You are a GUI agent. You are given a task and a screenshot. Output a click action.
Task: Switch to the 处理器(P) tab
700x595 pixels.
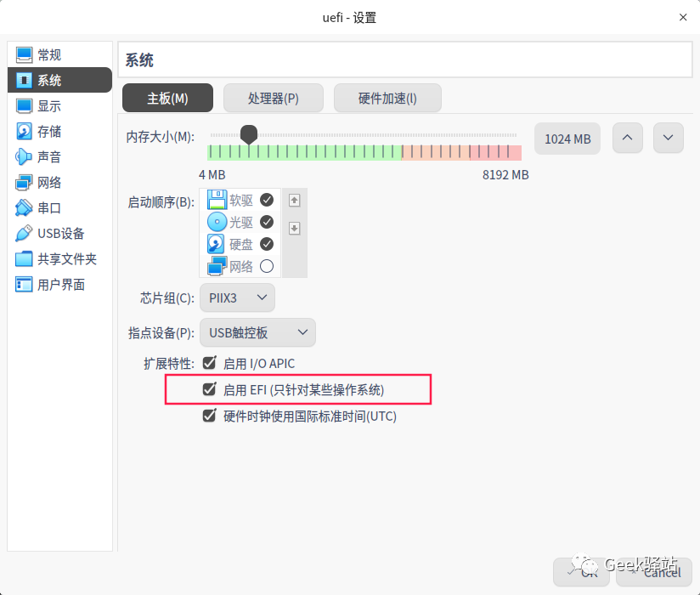(x=273, y=98)
